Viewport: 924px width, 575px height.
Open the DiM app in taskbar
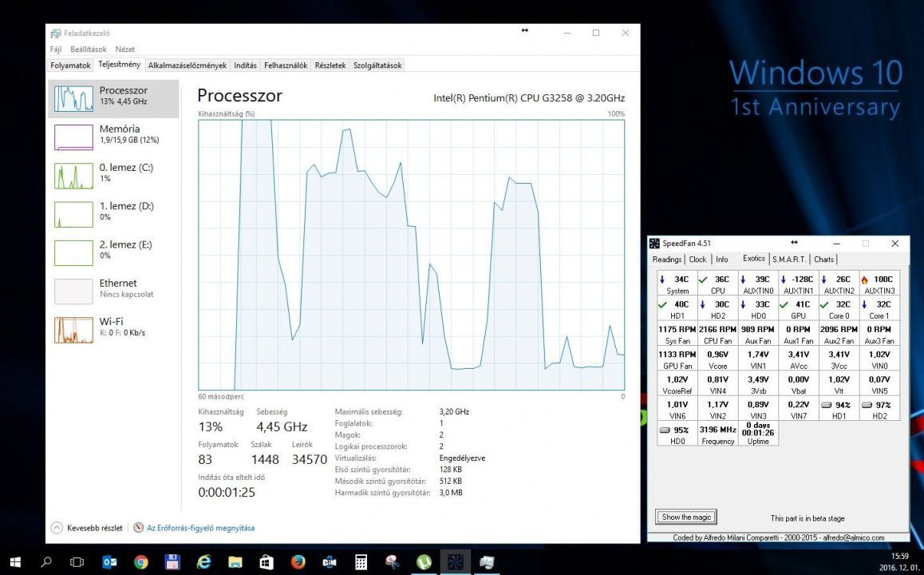tap(330, 562)
